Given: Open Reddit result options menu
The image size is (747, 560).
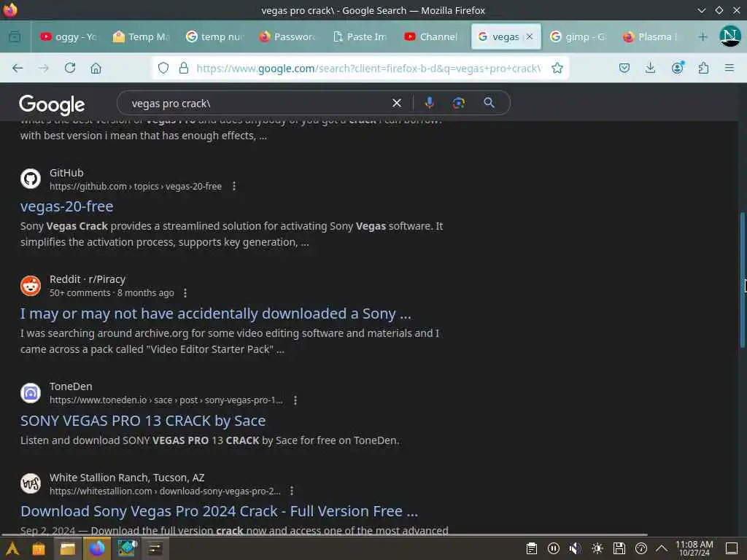Looking at the screenshot, I should (185, 293).
